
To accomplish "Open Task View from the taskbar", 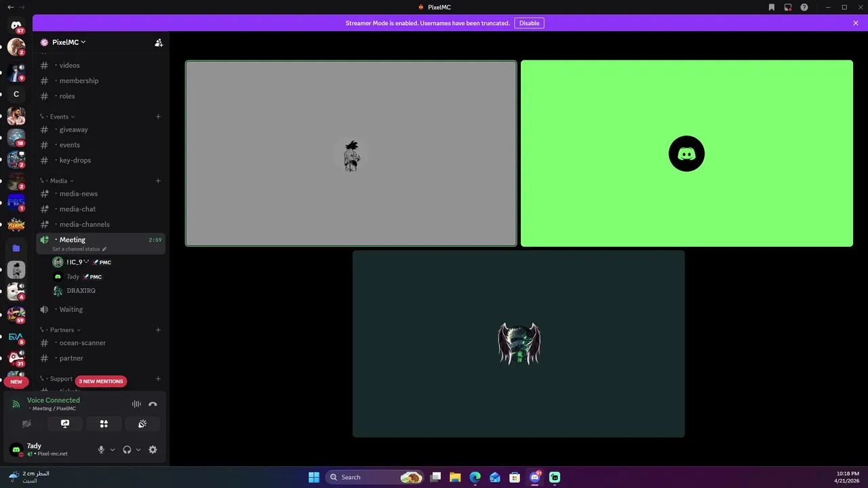I will point(435,477).
